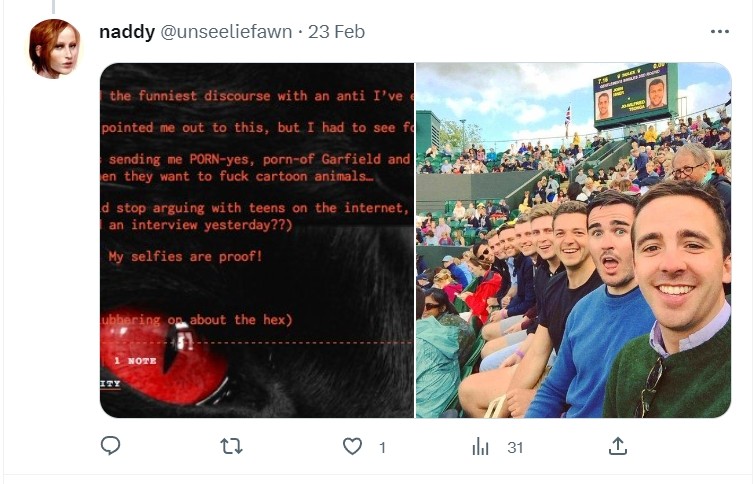Open the three-dot more options menu

[719, 32]
